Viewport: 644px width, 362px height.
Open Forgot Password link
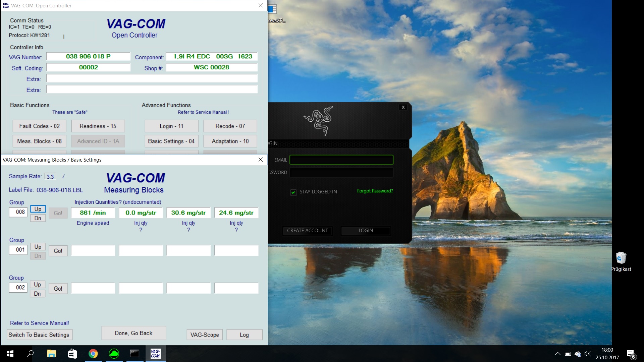(x=375, y=191)
